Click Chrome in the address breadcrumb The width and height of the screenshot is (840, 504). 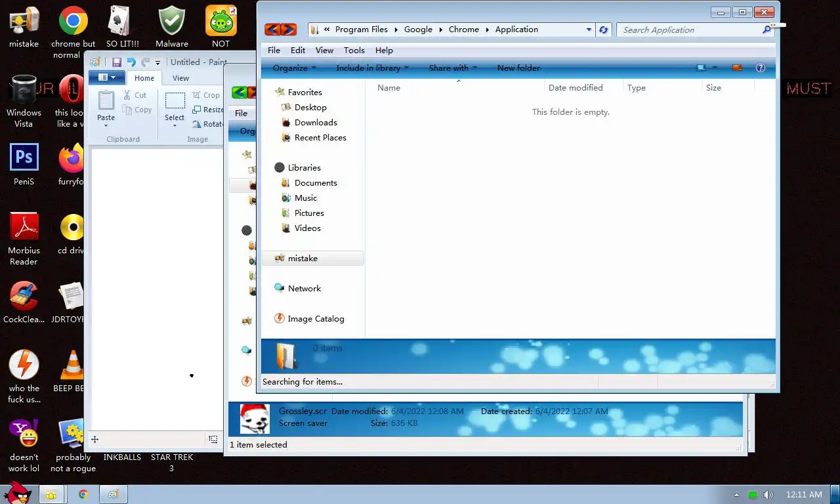[x=464, y=30]
